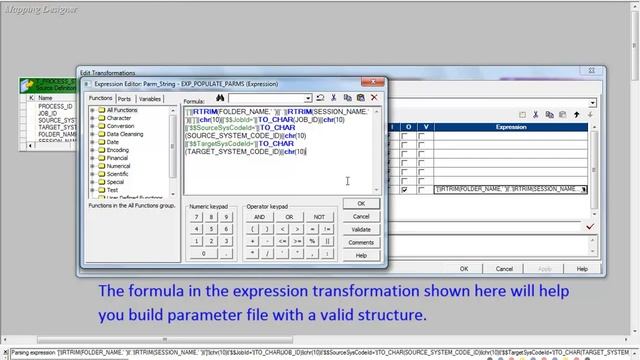Click the red checkmark validate icon in Edit Transformations
The image size is (640, 360).
590,227
